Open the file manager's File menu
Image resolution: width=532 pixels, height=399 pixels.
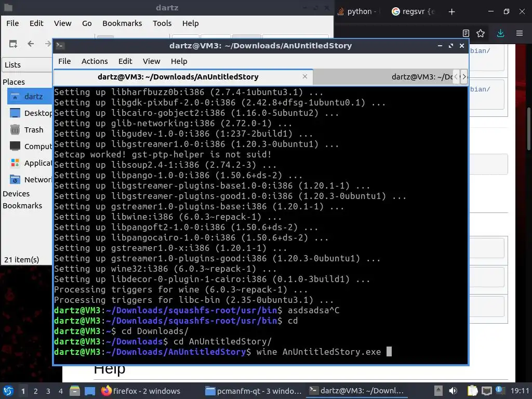click(x=12, y=23)
